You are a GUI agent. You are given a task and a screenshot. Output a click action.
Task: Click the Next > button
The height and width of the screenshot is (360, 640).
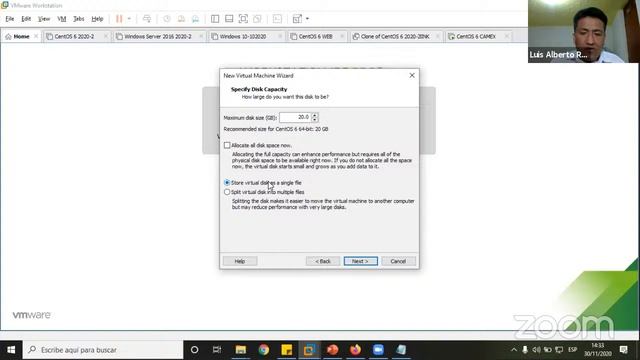click(361, 261)
